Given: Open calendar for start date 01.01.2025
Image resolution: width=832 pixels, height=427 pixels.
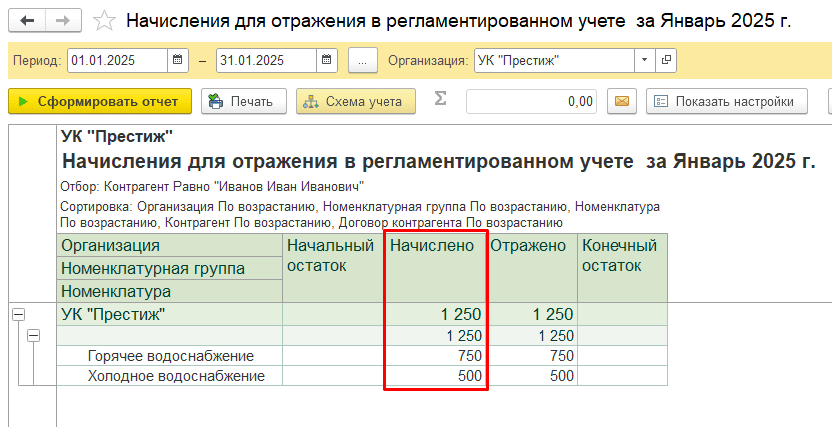Looking at the screenshot, I should 178,60.
